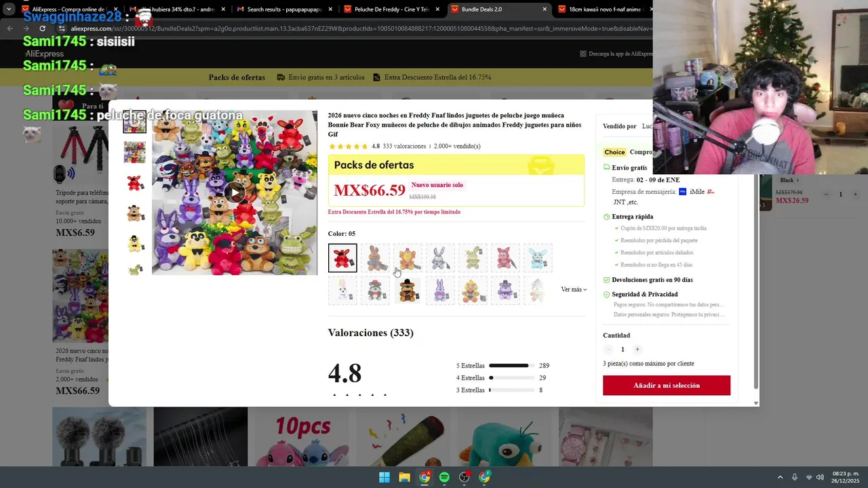Choose the purple Bonnie bunny plush option

pos(440,291)
